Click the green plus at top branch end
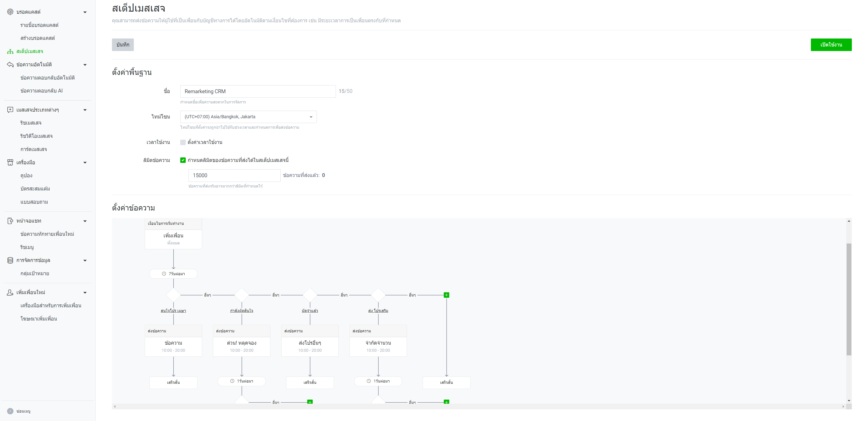The height and width of the screenshot is (421, 868). point(447,295)
